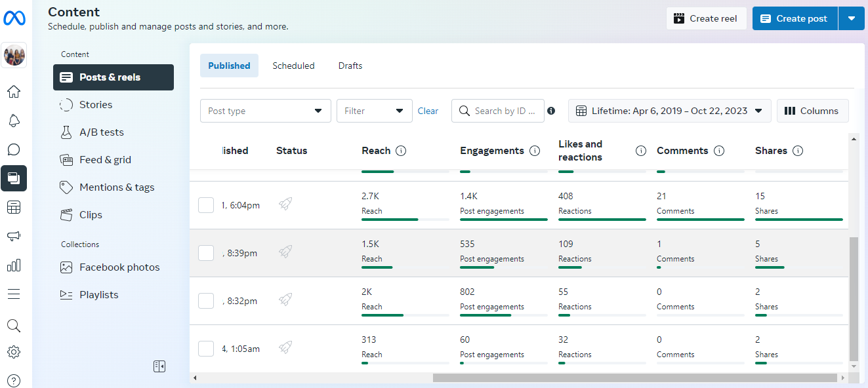Collapse the sidebar panel icon
This screenshot has width=868, height=388.
tap(159, 366)
